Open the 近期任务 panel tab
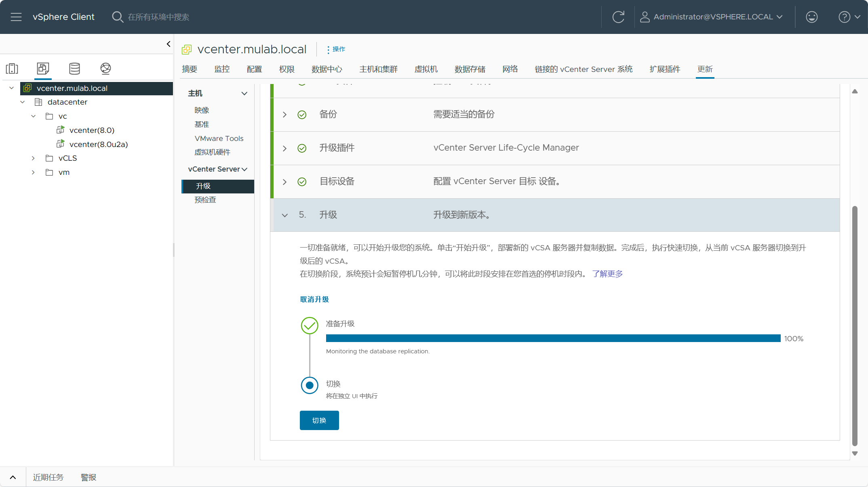This screenshot has width=868, height=487. 48,477
